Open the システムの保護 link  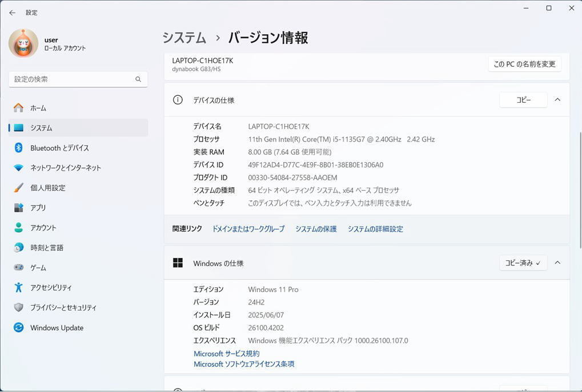click(x=315, y=229)
